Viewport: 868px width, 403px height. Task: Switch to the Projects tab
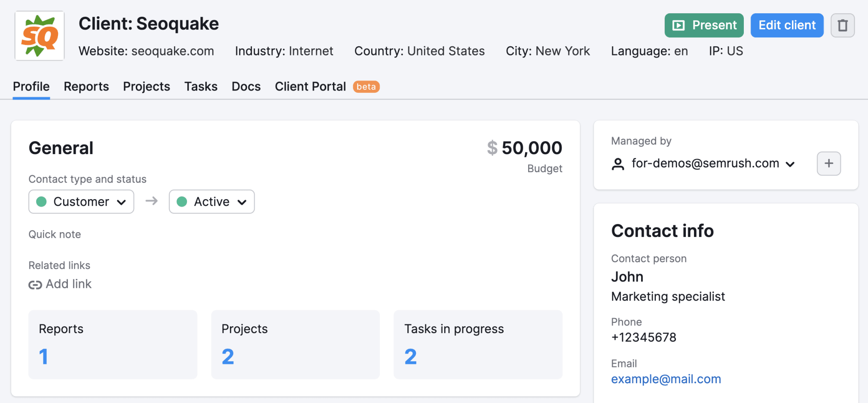pos(146,87)
